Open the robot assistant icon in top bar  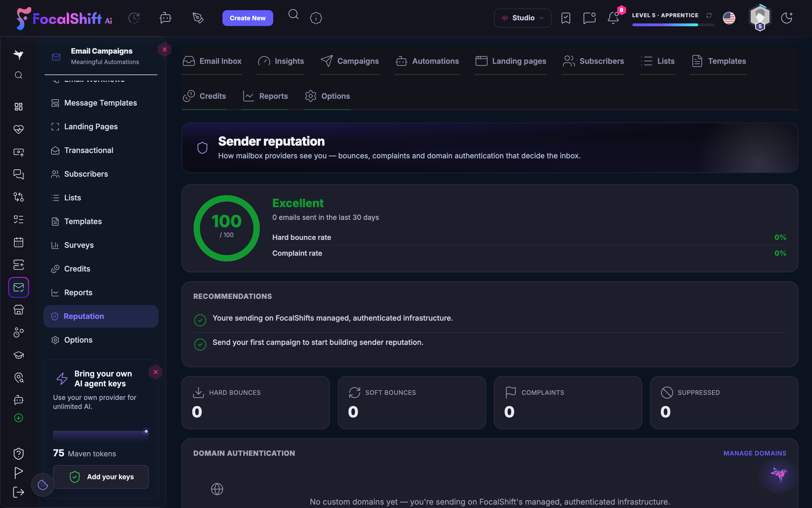(166, 18)
